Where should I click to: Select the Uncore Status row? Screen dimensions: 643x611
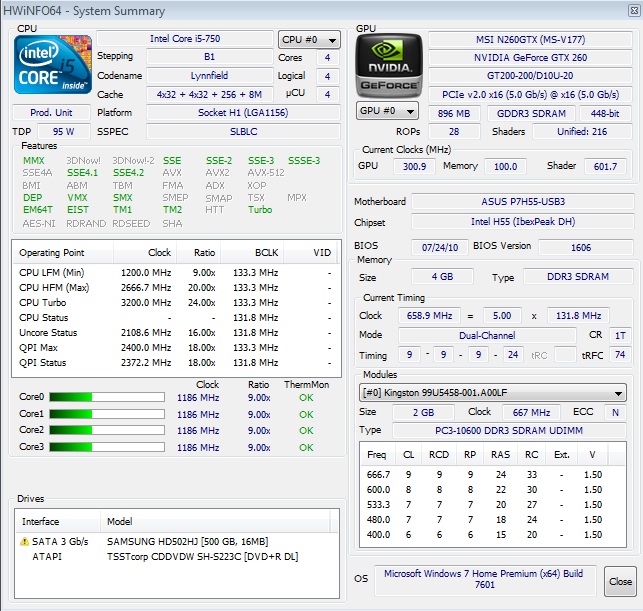[x=176, y=333]
